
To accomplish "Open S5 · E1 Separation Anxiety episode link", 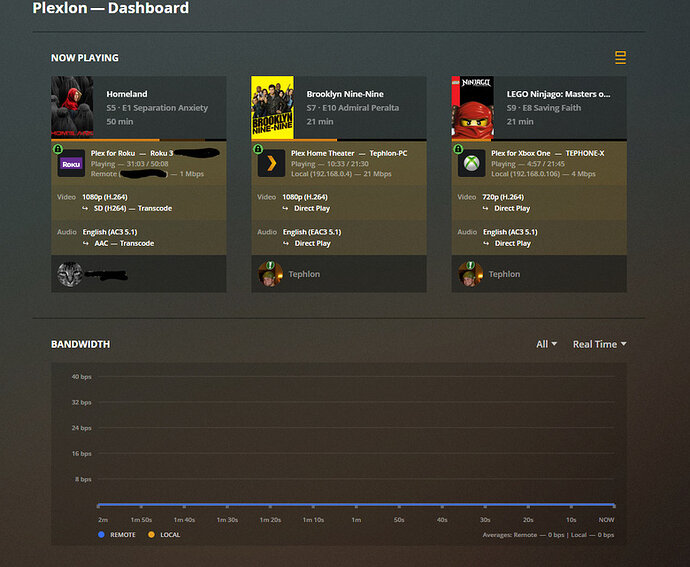I will pyautogui.click(x=157, y=108).
